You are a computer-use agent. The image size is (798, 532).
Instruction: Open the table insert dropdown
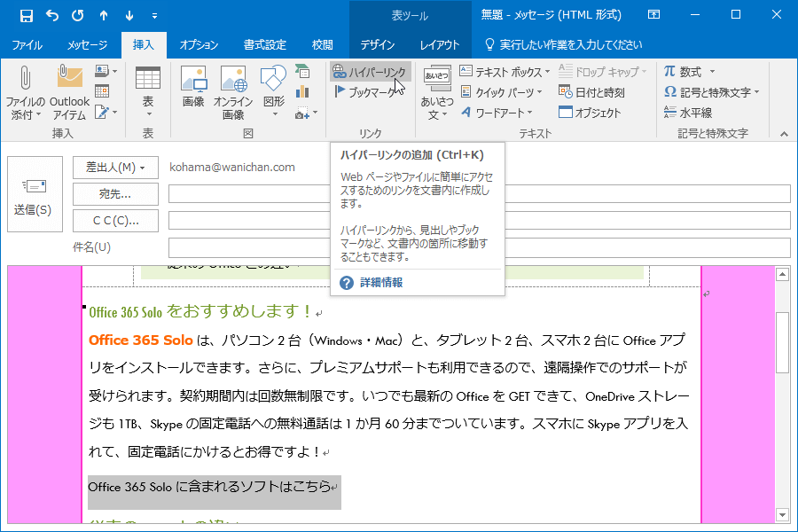(x=147, y=92)
